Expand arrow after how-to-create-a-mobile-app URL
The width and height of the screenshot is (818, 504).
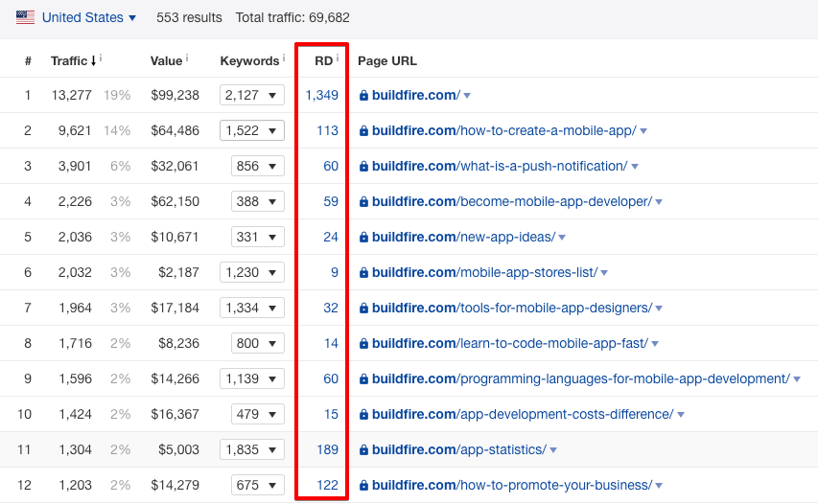click(643, 131)
